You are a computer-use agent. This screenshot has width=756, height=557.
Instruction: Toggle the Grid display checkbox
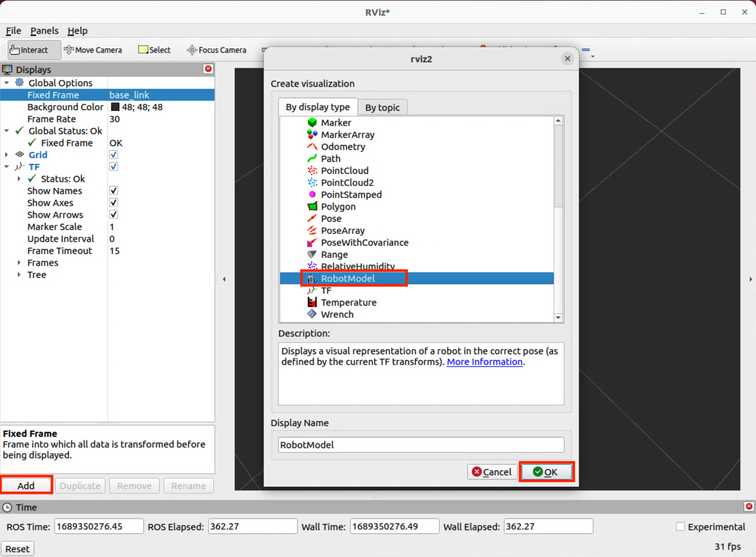113,154
